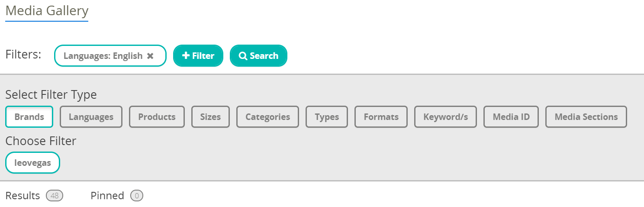Switch to the Pinned tab
Screen dimensions: 644x207
[x=107, y=196]
